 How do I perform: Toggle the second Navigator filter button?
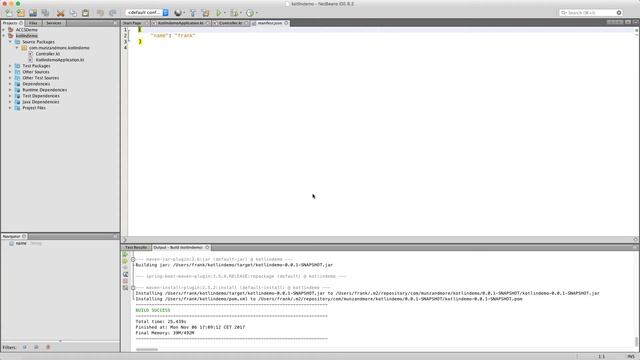tap(36, 347)
